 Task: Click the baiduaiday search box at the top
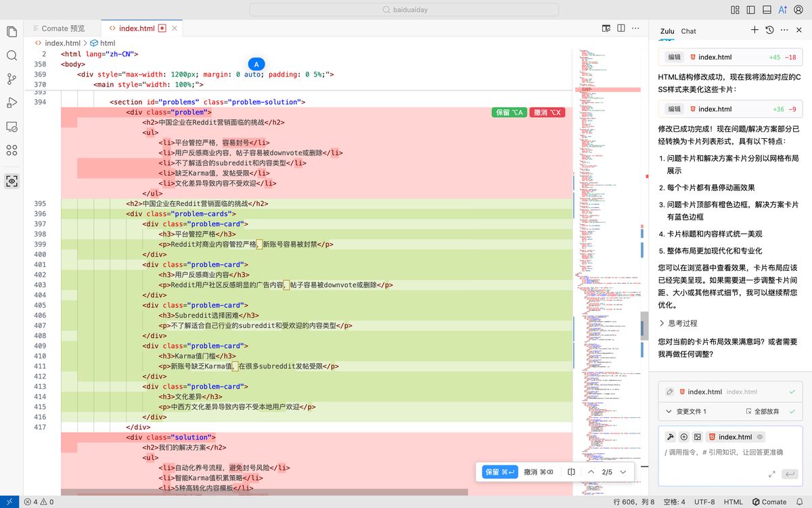point(406,9)
